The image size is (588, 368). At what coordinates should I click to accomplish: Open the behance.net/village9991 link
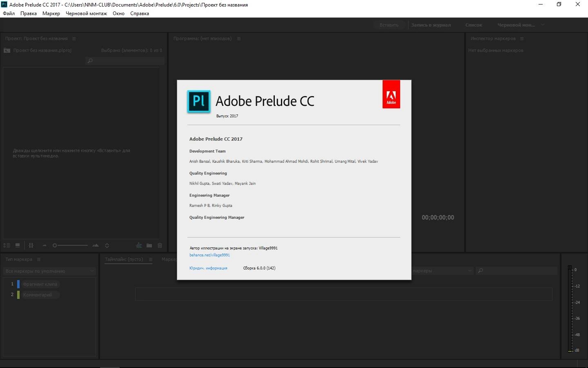coord(209,255)
